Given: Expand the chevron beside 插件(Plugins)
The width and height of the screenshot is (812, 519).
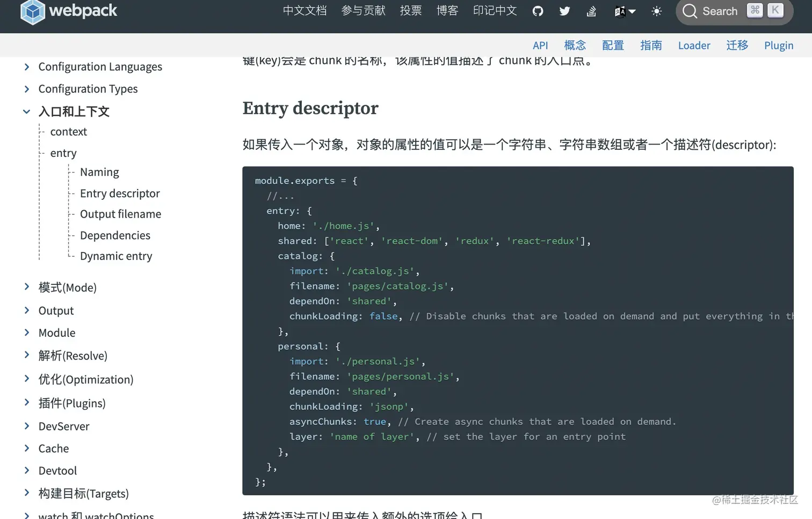Looking at the screenshot, I should click(x=26, y=402).
